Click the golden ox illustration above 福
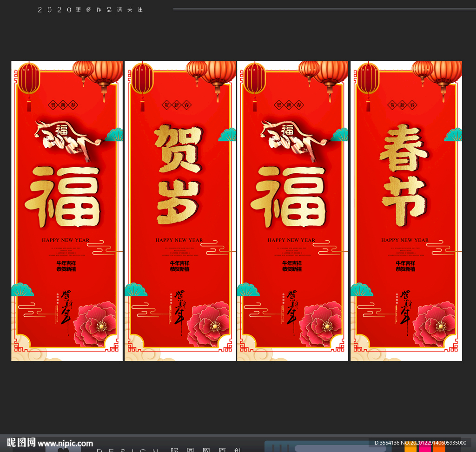Viewport: 476px width, 452px height. click(x=63, y=137)
